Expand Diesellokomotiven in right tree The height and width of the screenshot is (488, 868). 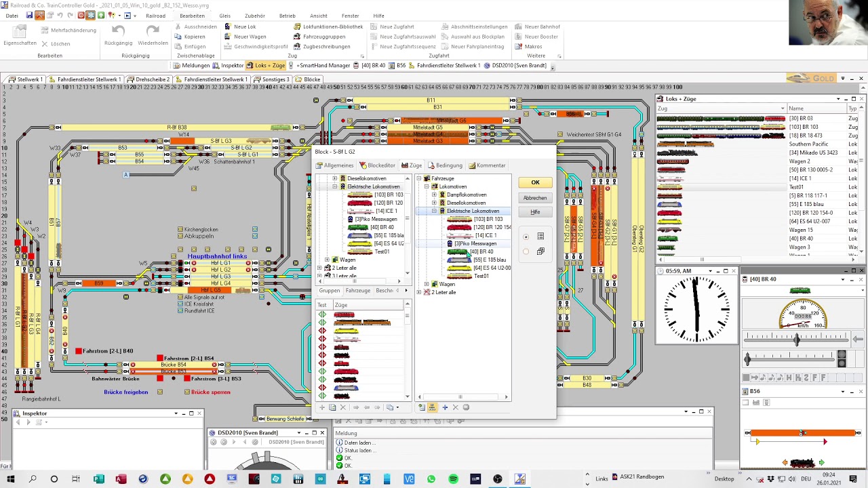tap(434, 203)
